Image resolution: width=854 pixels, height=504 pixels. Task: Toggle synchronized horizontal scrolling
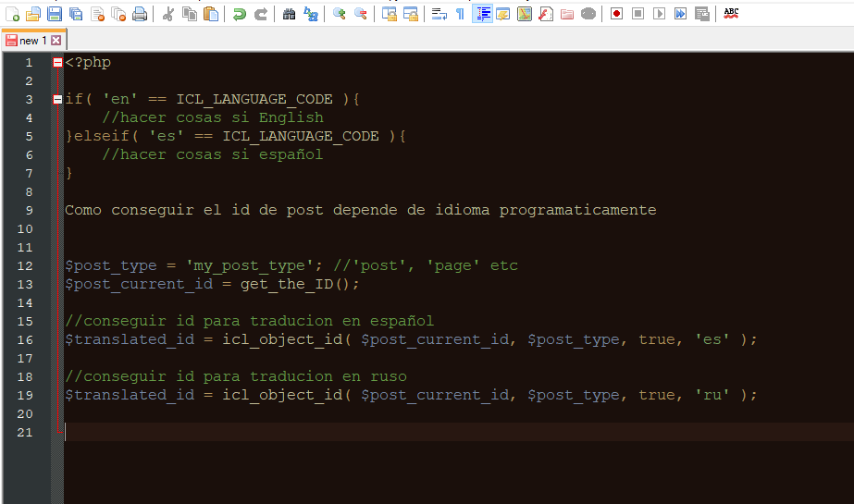pos(410,14)
